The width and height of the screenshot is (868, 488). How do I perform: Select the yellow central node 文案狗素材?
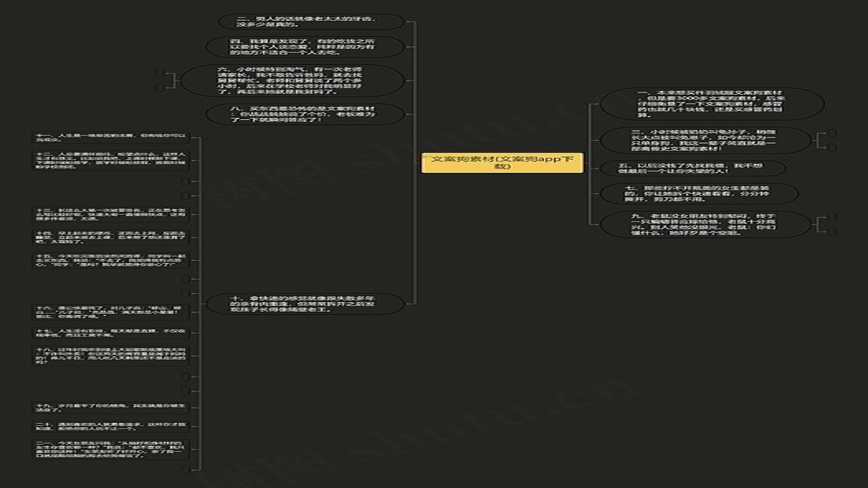click(x=502, y=163)
